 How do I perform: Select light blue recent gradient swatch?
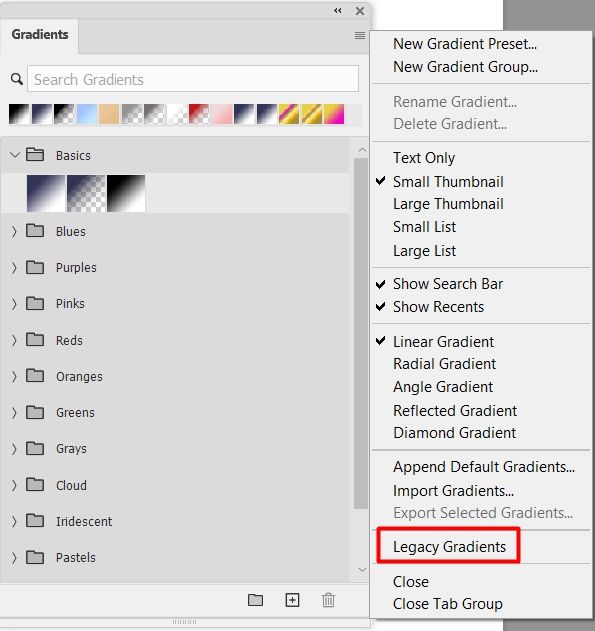pos(87,114)
